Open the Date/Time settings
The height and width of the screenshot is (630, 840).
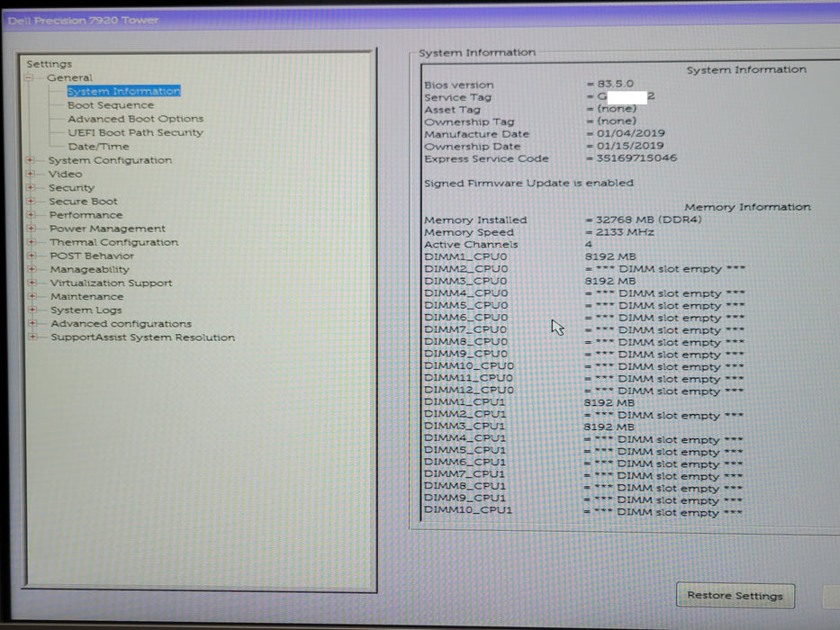click(x=98, y=146)
